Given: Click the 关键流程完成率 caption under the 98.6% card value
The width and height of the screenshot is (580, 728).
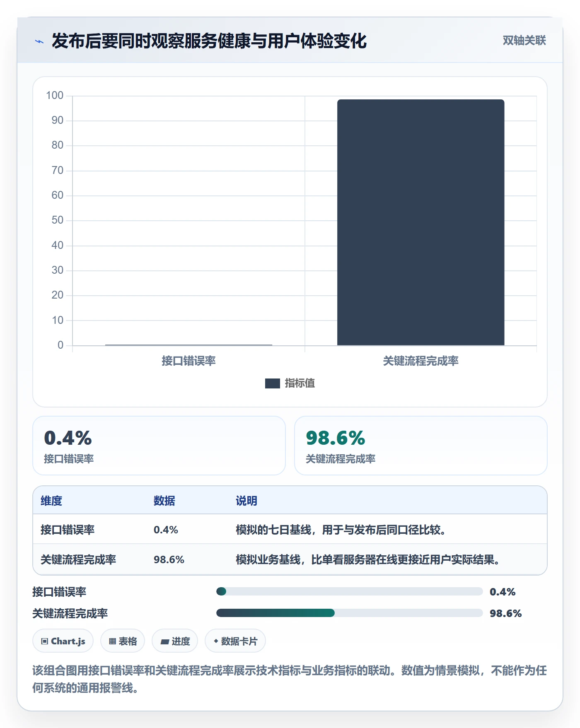Looking at the screenshot, I should (341, 459).
